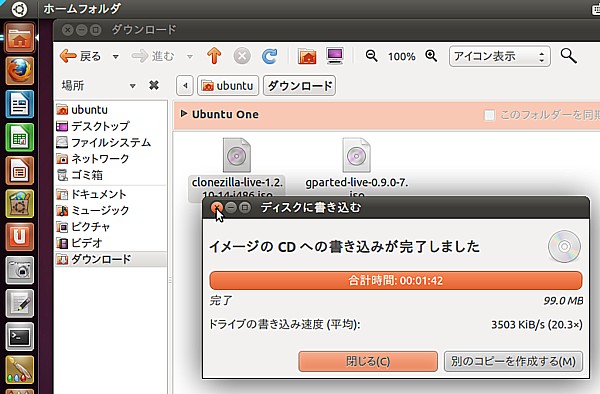The width and height of the screenshot is (600, 394).
Task: Go back with the 戻る arrow
Action: (81, 56)
